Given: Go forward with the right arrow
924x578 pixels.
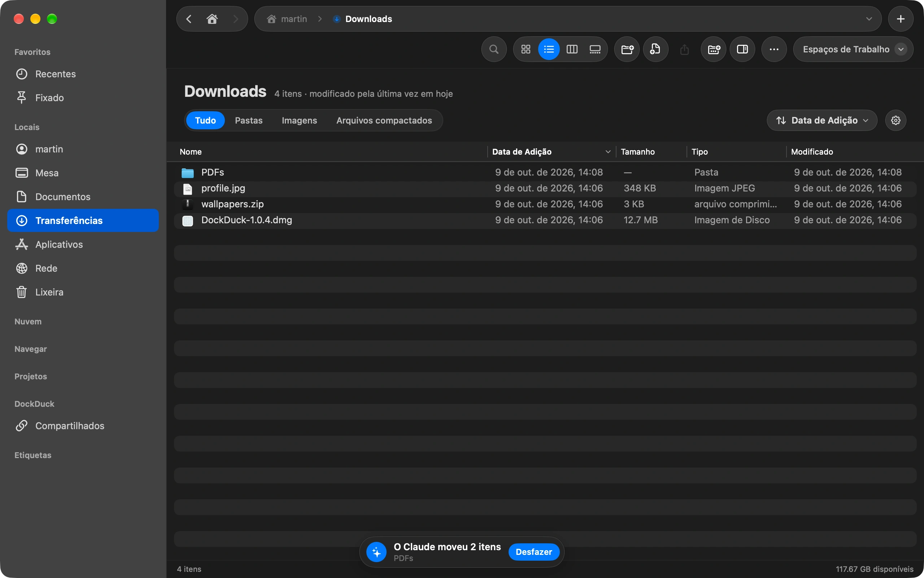Looking at the screenshot, I should pyautogui.click(x=236, y=19).
